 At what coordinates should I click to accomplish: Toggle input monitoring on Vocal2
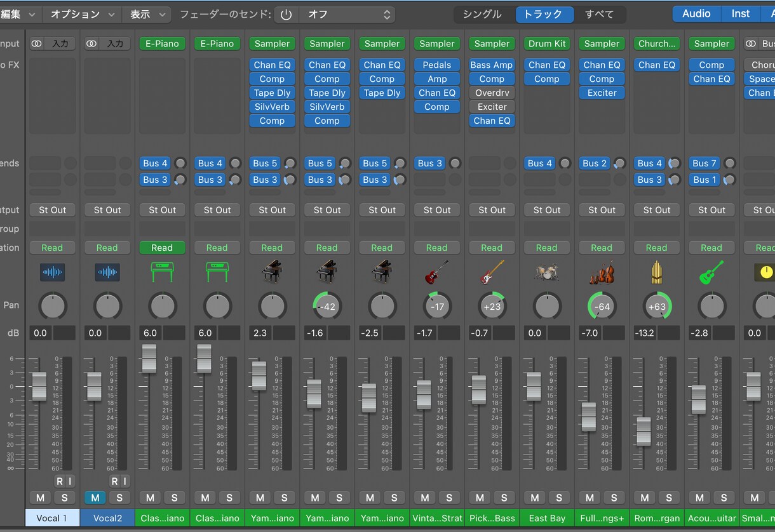pos(125,481)
